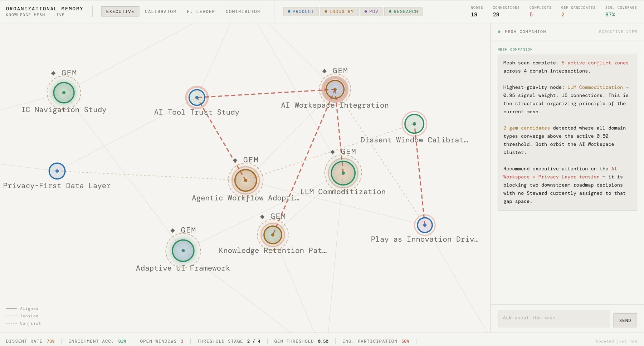Click the Conflict legend entry
644x346 pixels.
(x=23, y=323)
